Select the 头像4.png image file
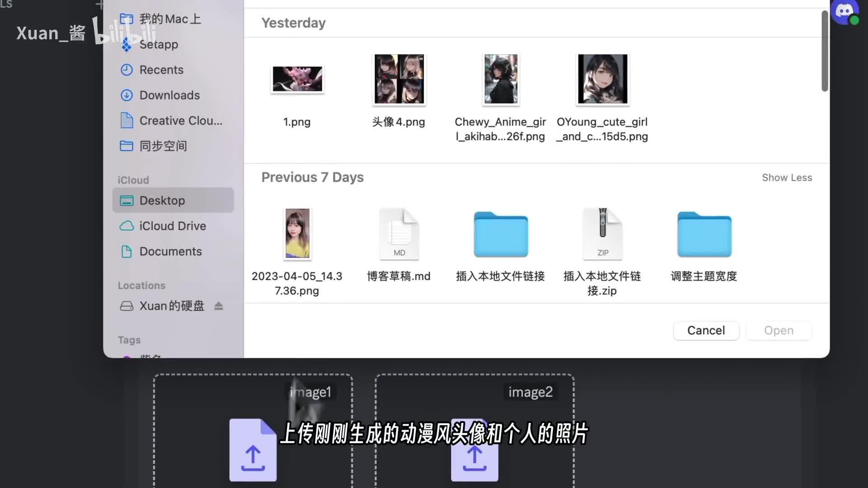 pos(399,79)
